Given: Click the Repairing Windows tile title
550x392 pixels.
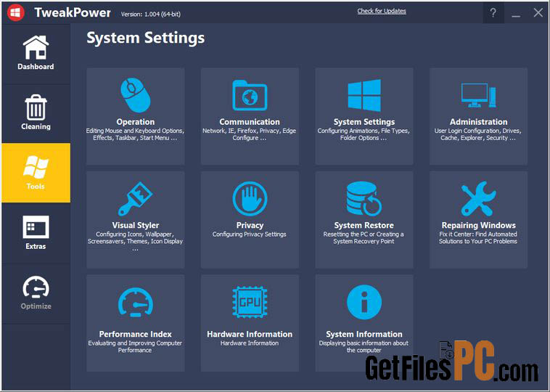Looking at the screenshot, I should click(478, 225).
